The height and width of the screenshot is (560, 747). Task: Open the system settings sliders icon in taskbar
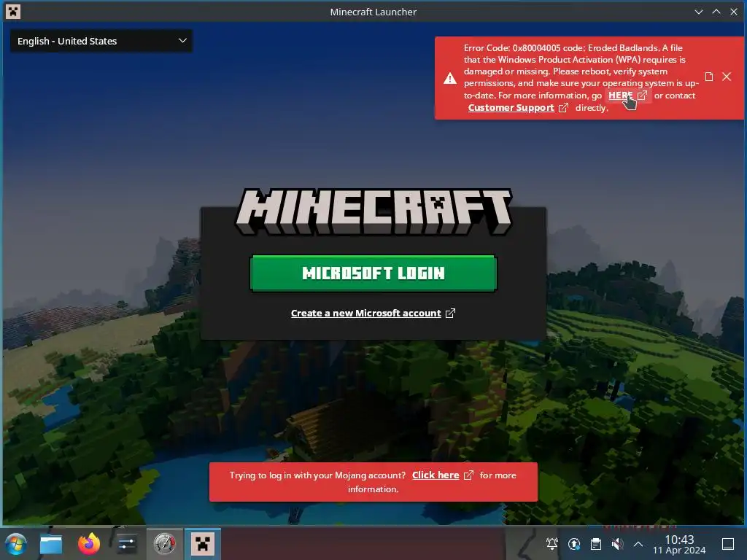point(127,544)
